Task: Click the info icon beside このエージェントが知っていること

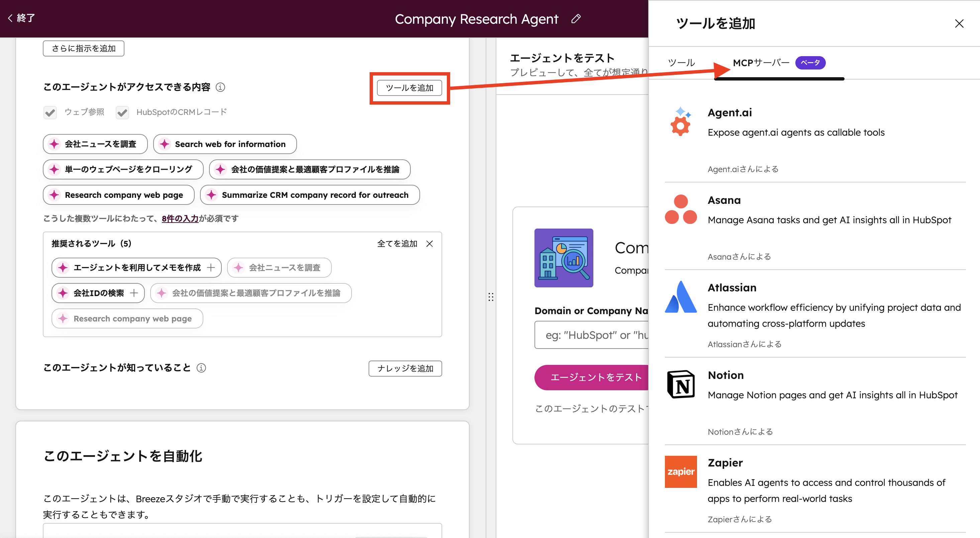Action: click(x=201, y=368)
